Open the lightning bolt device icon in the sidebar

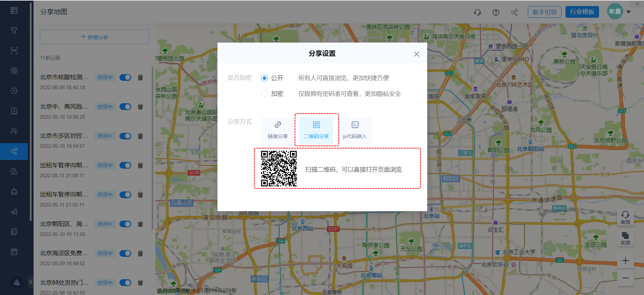(14, 111)
